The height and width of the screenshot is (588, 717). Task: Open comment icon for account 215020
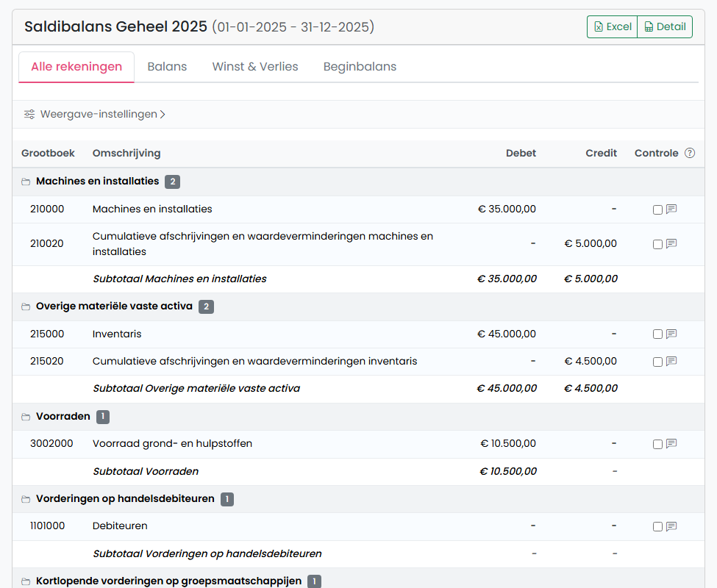[671, 362]
